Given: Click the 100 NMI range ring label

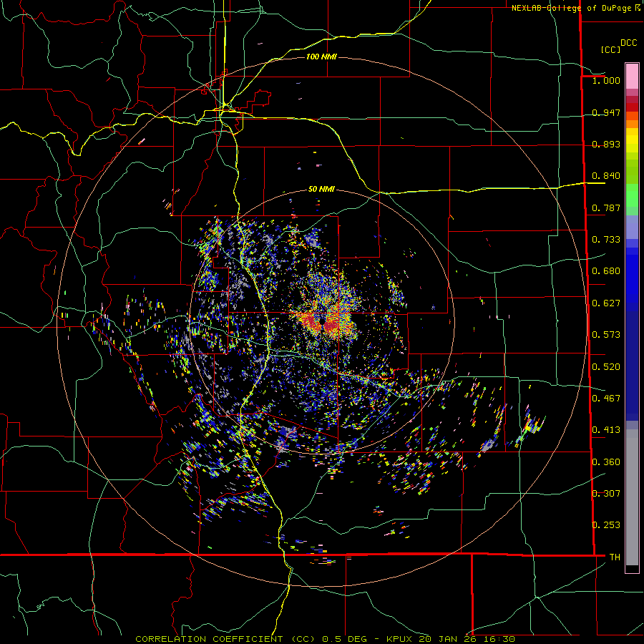Looking at the screenshot, I should click(321, 57).
